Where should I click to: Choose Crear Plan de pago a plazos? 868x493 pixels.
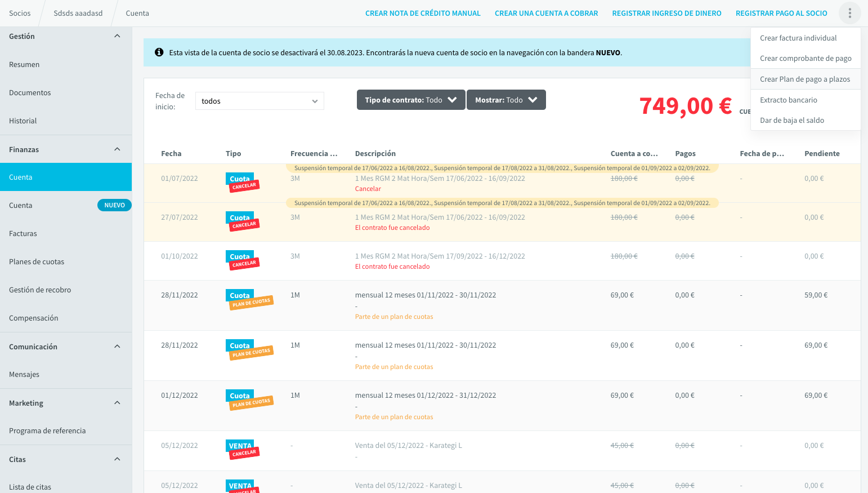pos(806,79)
